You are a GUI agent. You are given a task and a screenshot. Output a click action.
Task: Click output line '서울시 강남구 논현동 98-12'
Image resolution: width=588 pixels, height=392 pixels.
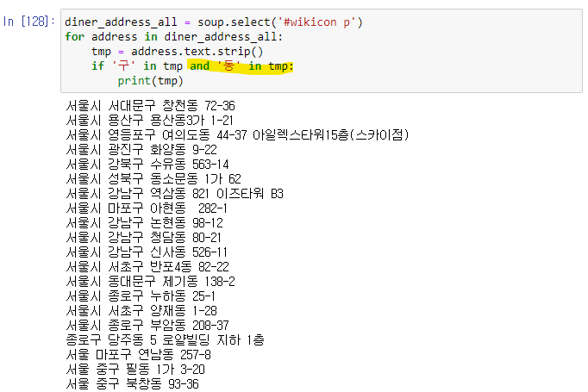point(144,222)
